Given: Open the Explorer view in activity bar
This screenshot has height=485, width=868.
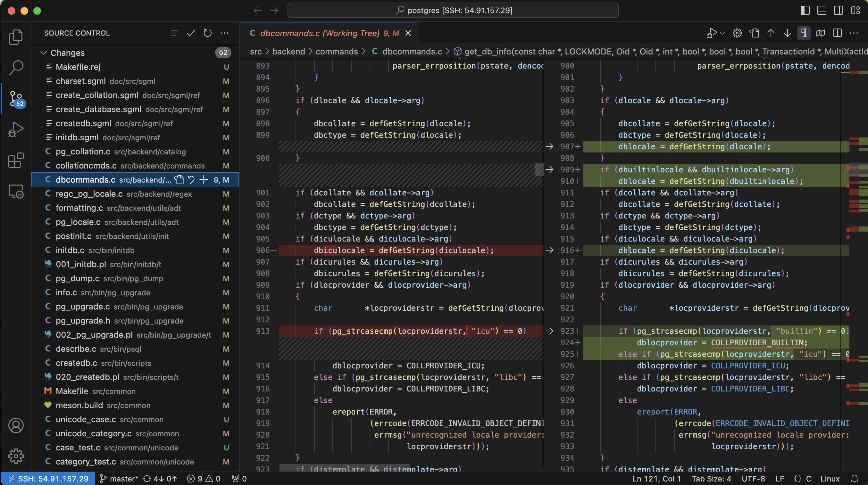Looking at the screenshot, I should (15, 37).
